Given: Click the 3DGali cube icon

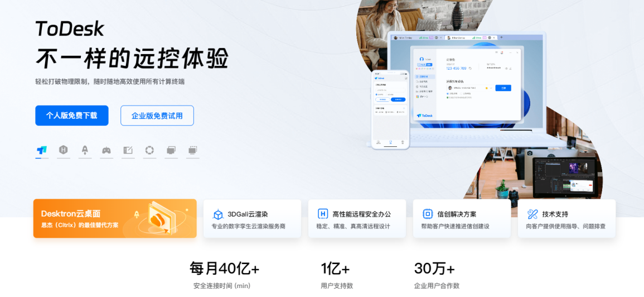Looking at the screenshot, I should pos(218,214).
